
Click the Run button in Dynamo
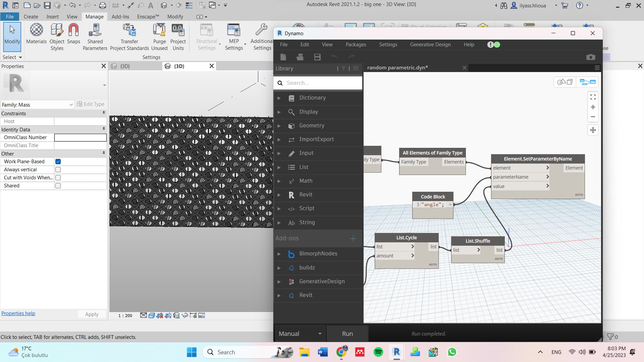click(x=347, y=334)
